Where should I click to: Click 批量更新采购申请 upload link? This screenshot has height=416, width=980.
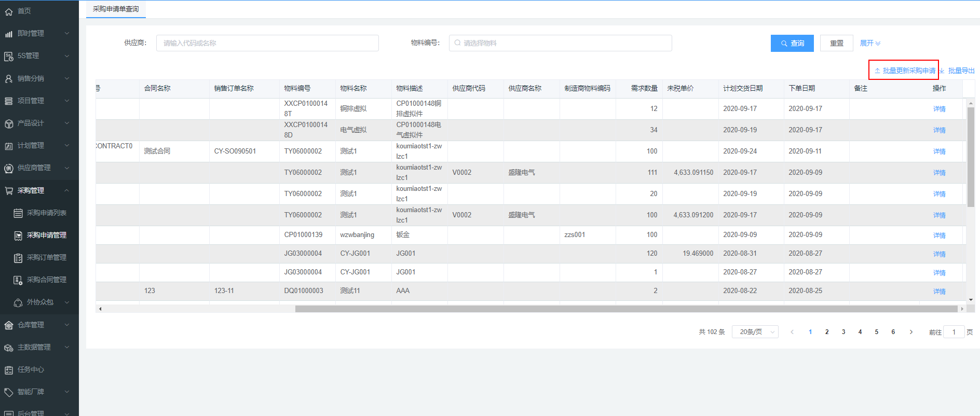point(905,71)
